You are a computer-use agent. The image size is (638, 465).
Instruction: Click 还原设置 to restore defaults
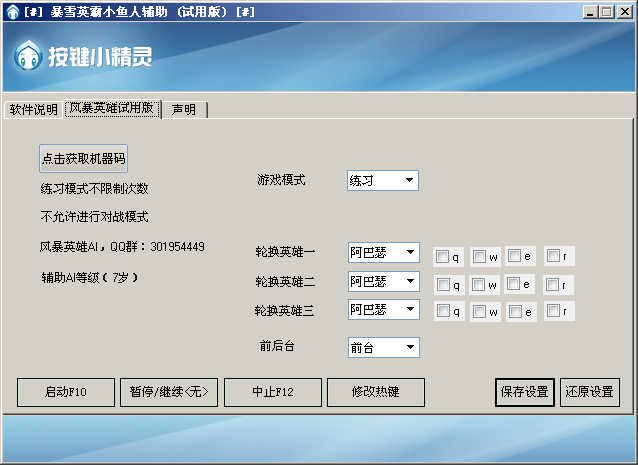(589, 392)
